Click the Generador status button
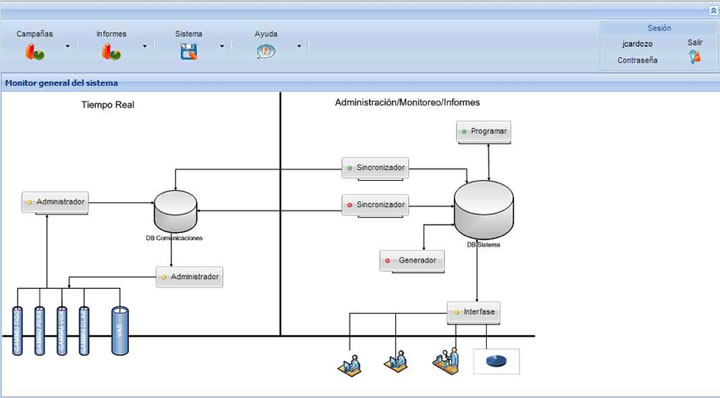Screen dimensions: 720x398 pos(412,260)
